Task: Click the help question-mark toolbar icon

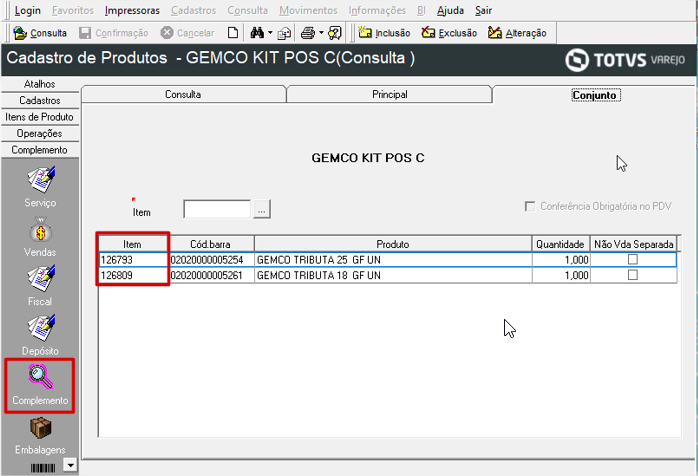Action: coord(334,33)
